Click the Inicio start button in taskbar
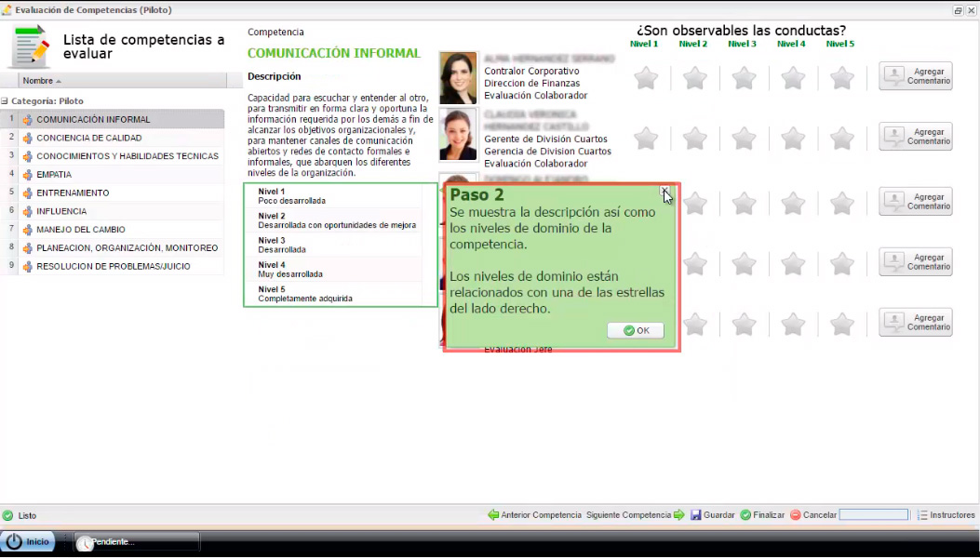The width and height of the screenshot is (980, 558). point(29,542)
